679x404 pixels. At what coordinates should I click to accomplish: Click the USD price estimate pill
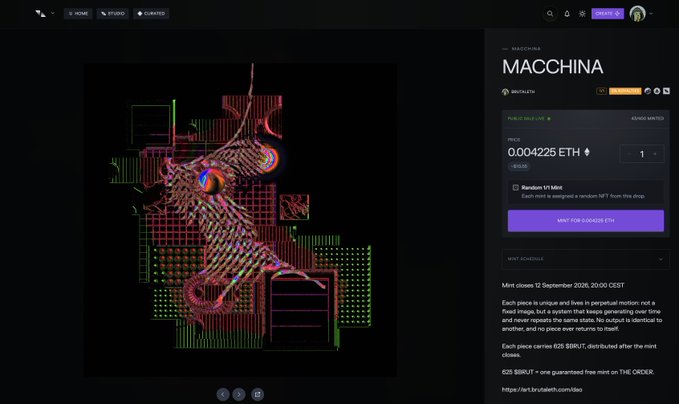(519, 166)
